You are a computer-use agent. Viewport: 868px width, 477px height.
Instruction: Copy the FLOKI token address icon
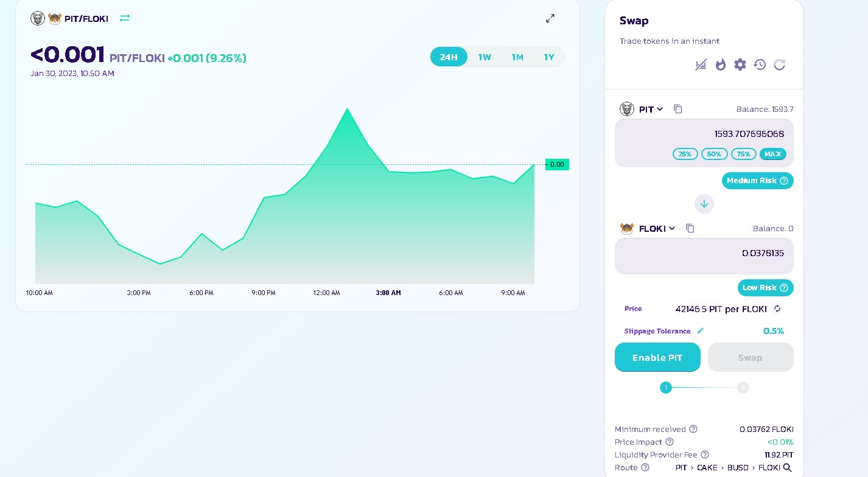pos(690,228)
